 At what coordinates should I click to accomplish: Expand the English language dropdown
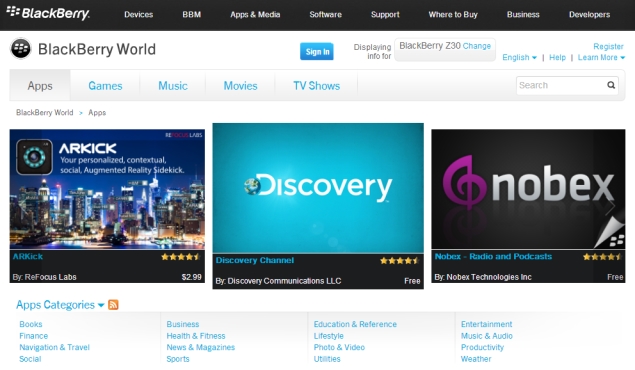pyautogui.click(x=520, y=57)
